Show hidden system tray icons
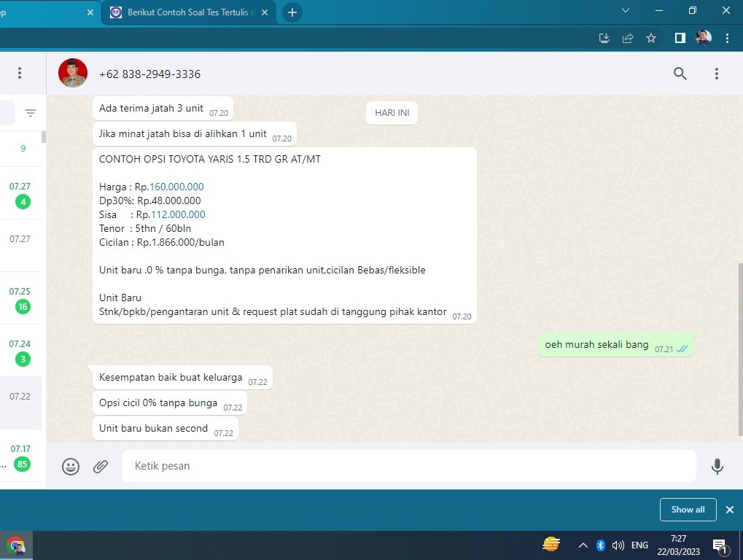The width and height of the screenshot is (743, 560). point(583,545)
